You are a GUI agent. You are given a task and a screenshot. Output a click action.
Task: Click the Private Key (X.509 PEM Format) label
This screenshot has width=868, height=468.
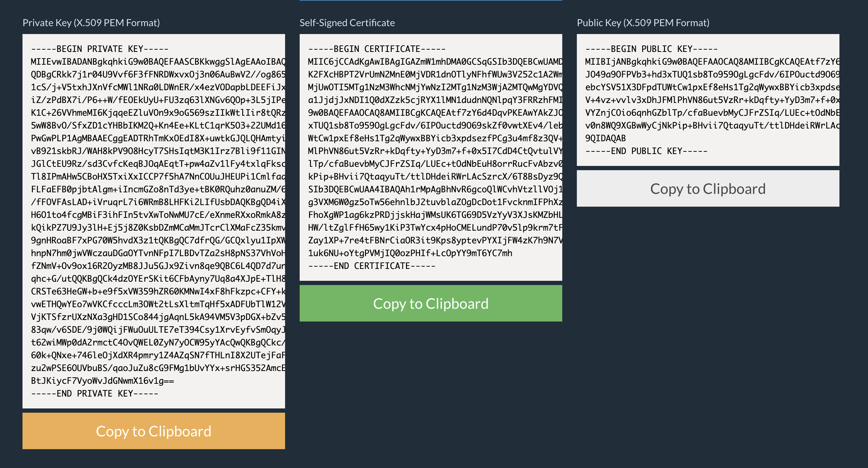tap(91, 22)
